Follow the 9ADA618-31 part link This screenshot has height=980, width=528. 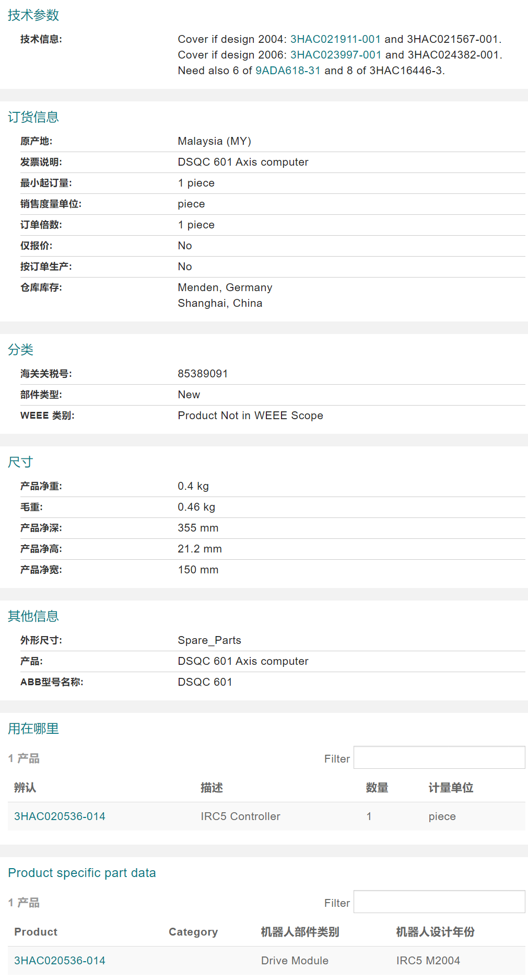(288, 71)
